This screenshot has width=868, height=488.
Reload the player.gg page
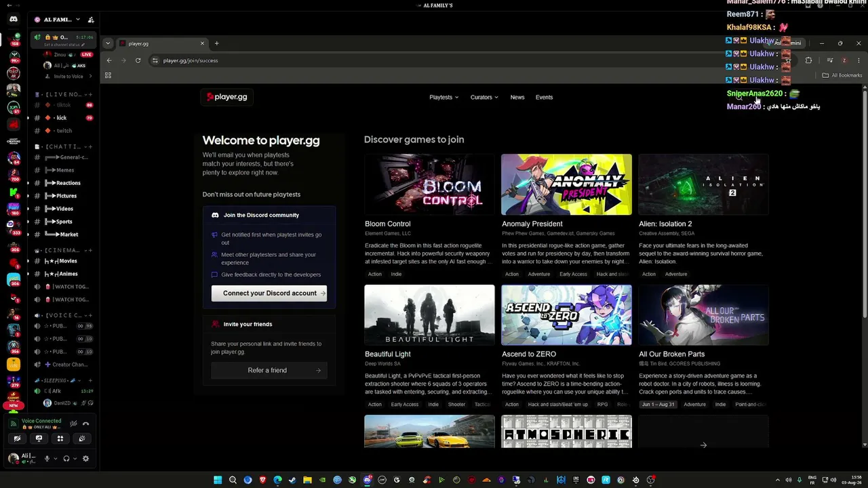[x=138, y=60]
